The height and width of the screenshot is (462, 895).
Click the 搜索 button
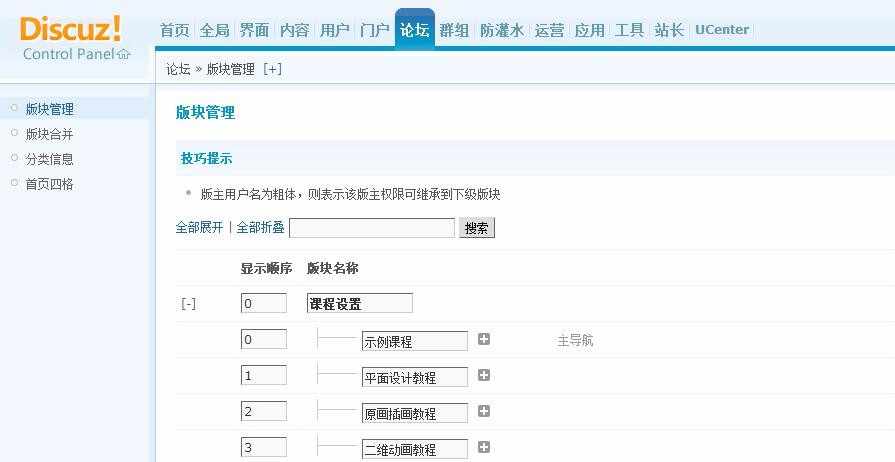click(x=477, y=228)
